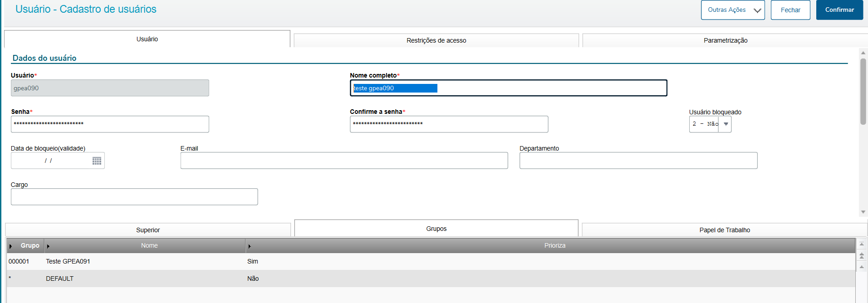Click the grid's page-up double arrow icon

click(x=862, y=256)
